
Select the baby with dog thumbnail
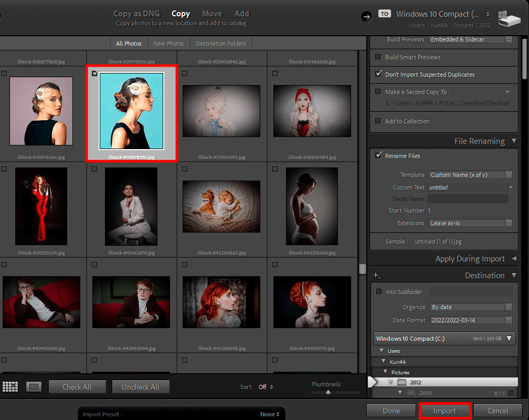221,207
